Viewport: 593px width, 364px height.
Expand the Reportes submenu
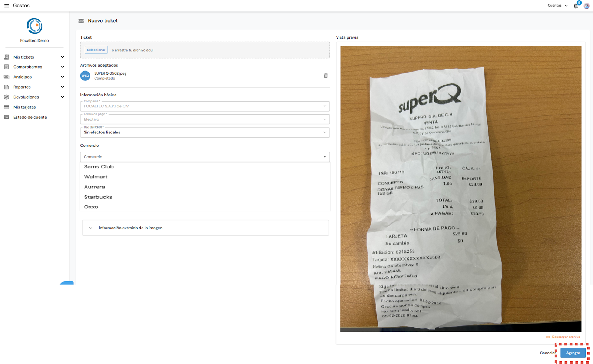click(62, 87)
